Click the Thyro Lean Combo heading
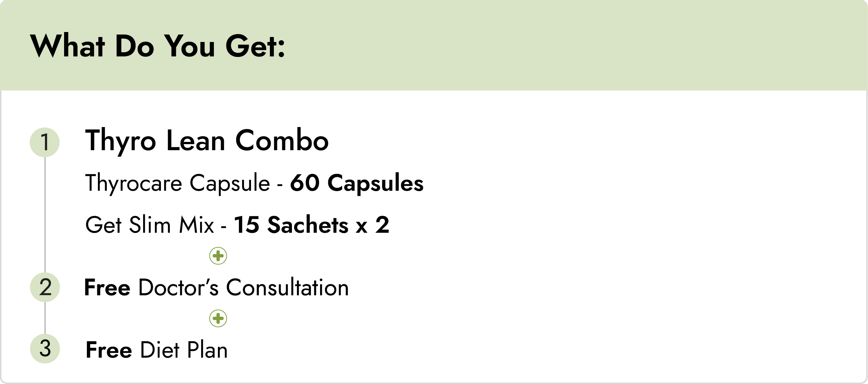The height and width of the screenshot is (384, 868). 206,141
